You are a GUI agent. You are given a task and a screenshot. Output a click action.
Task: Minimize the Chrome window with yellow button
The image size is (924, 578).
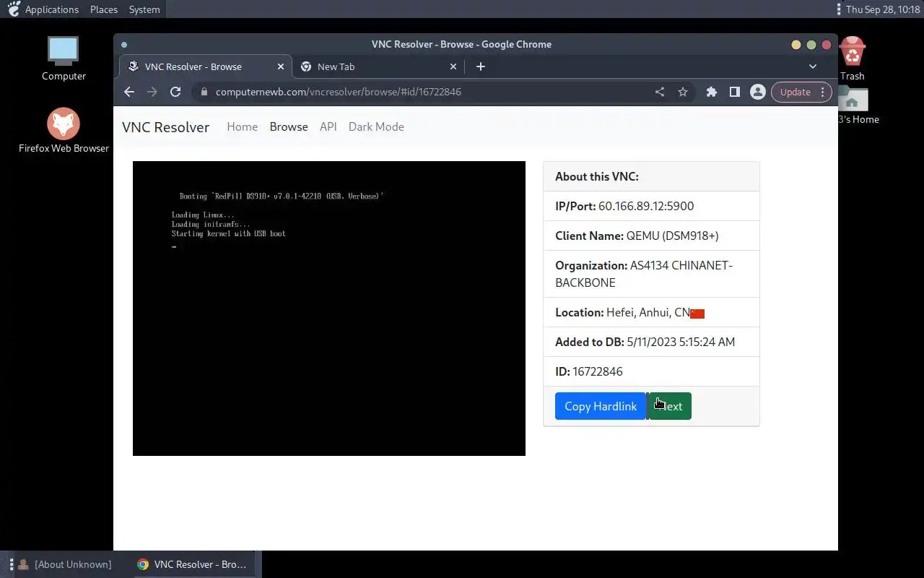pyautogui.click(x=796, y=45)
